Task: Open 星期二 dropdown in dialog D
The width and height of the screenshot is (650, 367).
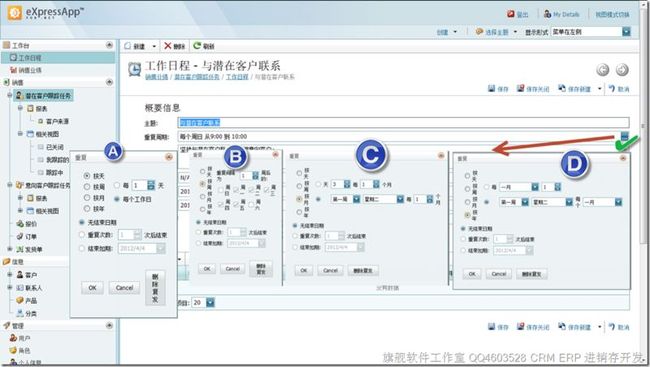Action: coord(569,202)
